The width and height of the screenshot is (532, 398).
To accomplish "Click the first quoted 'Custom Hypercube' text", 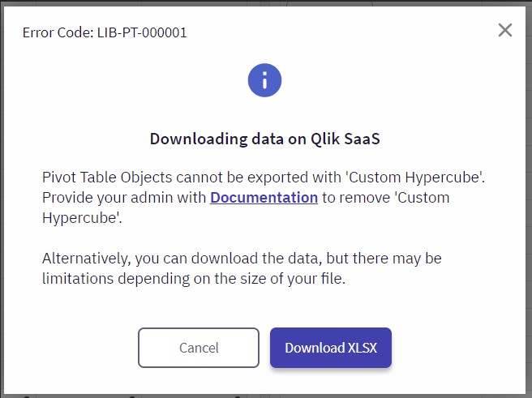I will coord(415,178).
